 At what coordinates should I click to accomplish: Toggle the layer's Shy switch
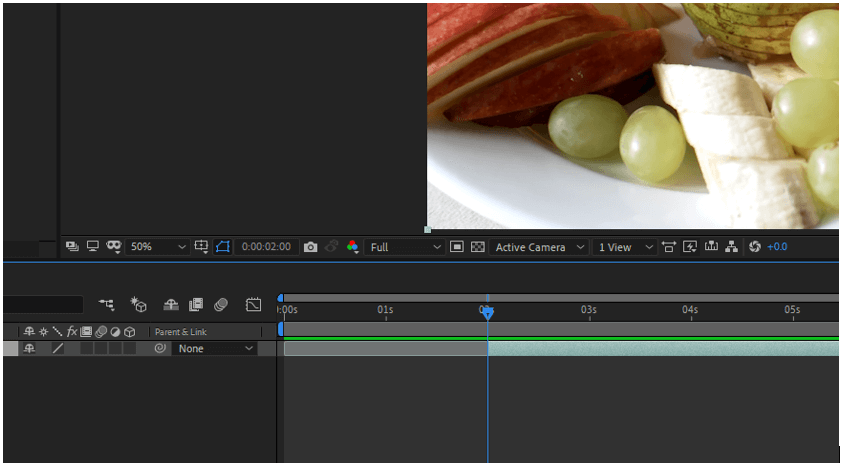tap(29, 349)
